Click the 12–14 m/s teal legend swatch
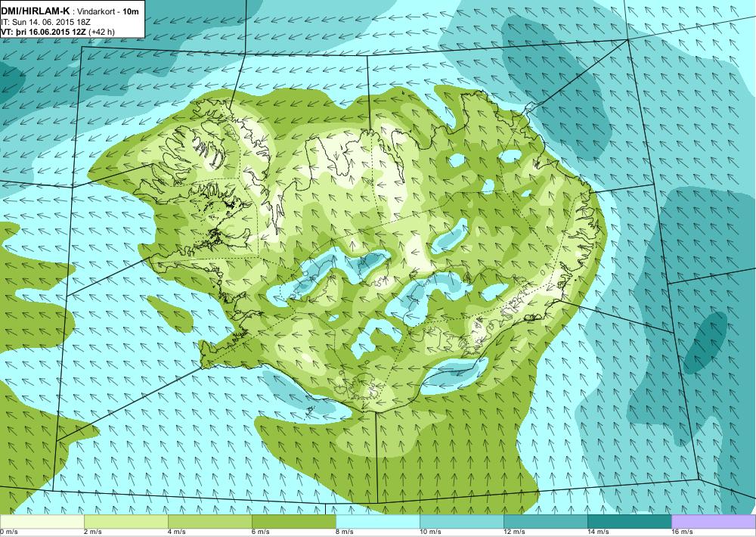Image resolution: width=756 pixels, height=537 pixels. [546, 521]
